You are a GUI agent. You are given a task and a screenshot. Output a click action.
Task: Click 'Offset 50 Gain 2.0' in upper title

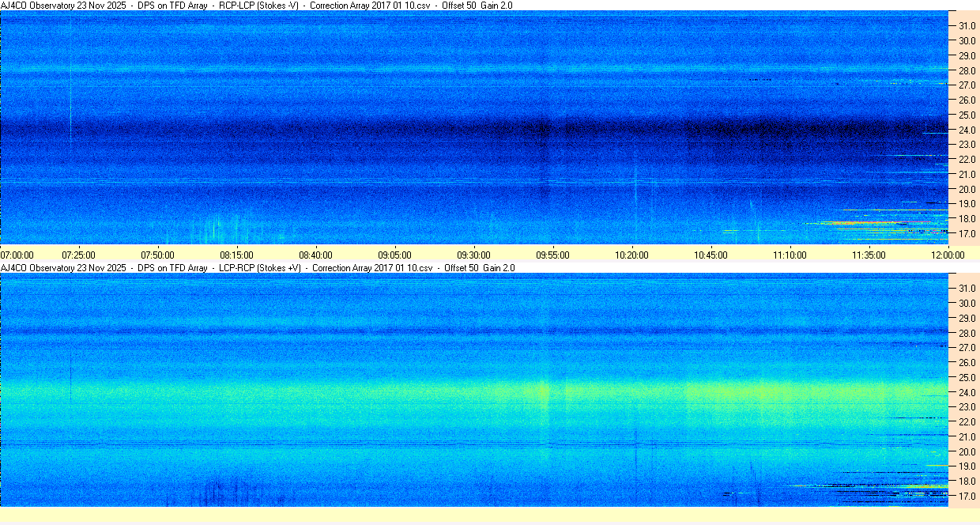point(477,6)
